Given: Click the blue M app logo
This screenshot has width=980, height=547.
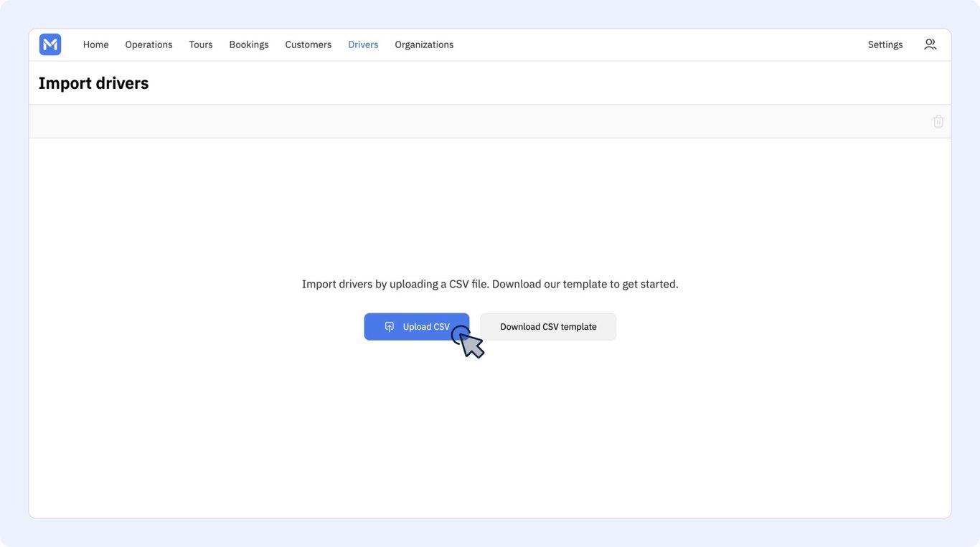Looking at the screenshot, I should (x=50, y=44).
